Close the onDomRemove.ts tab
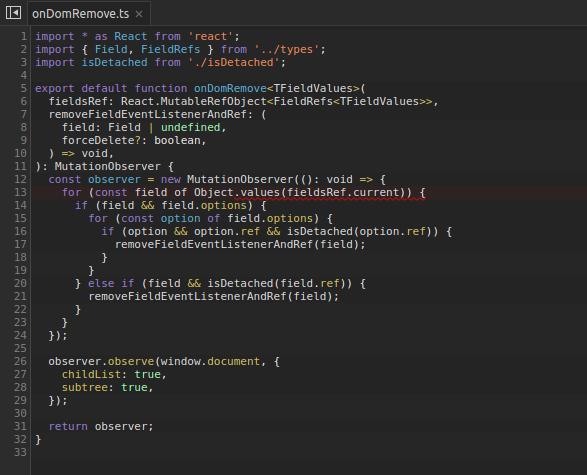The height and width of the screenshot is (475, 587). [139, 14]
